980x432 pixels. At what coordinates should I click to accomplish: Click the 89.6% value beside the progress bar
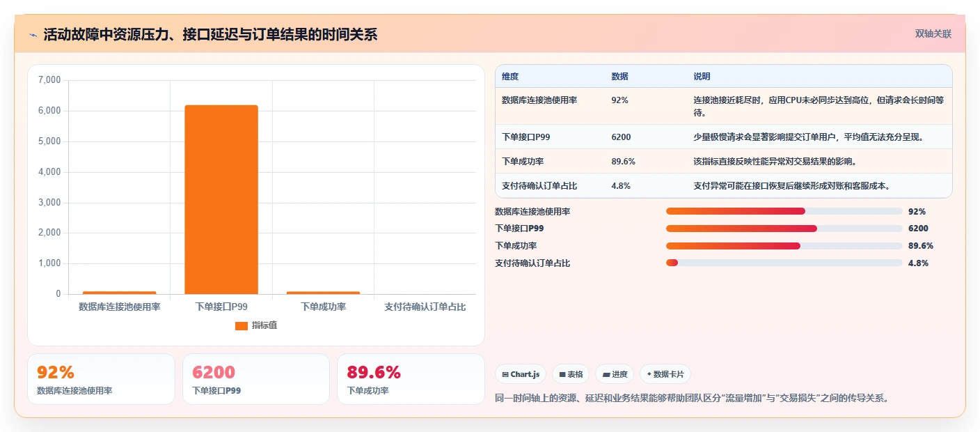point(920,246)
